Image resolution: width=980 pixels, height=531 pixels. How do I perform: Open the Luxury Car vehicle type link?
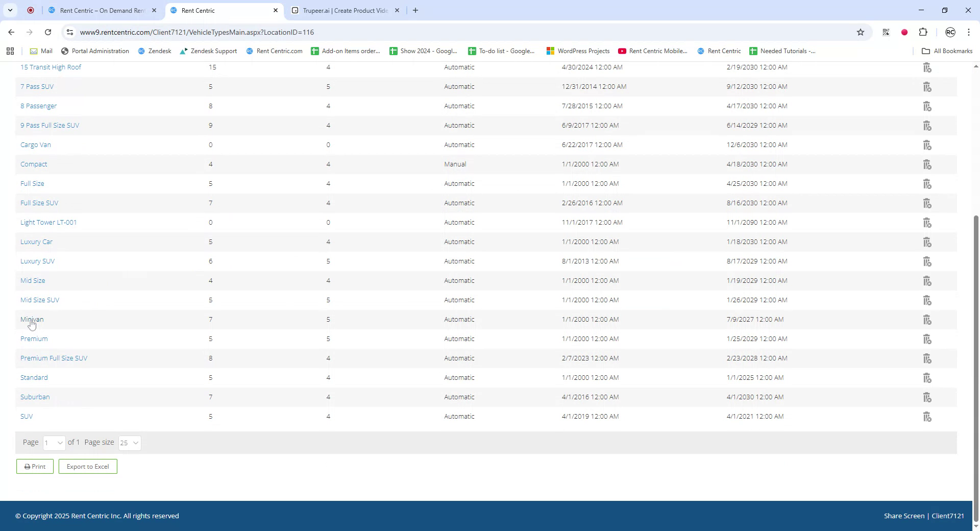pyautogui.click(x=36, y=242)
